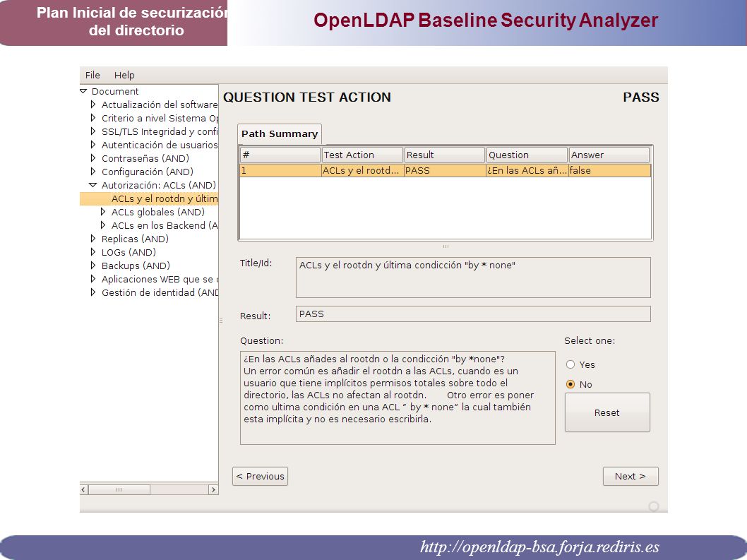Open the File menu
The width and height of the screenshot is (747, 560).
click(92, 76)
